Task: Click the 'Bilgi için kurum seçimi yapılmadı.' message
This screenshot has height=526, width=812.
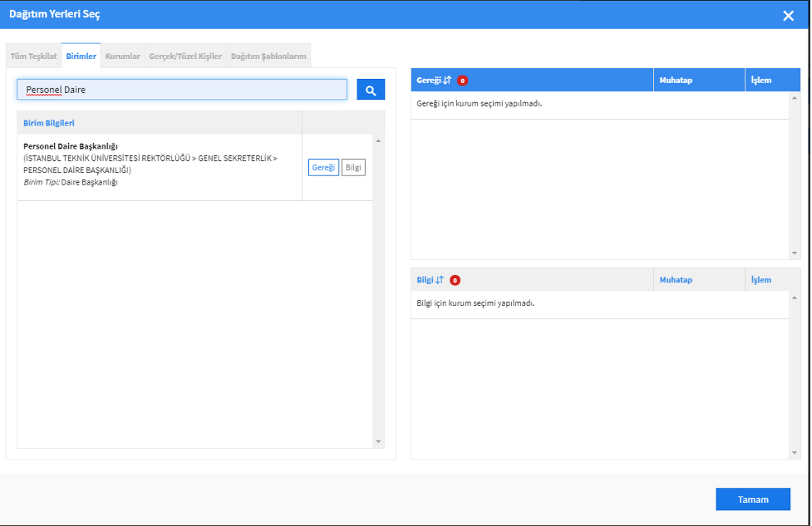Action: click(475, 303)
